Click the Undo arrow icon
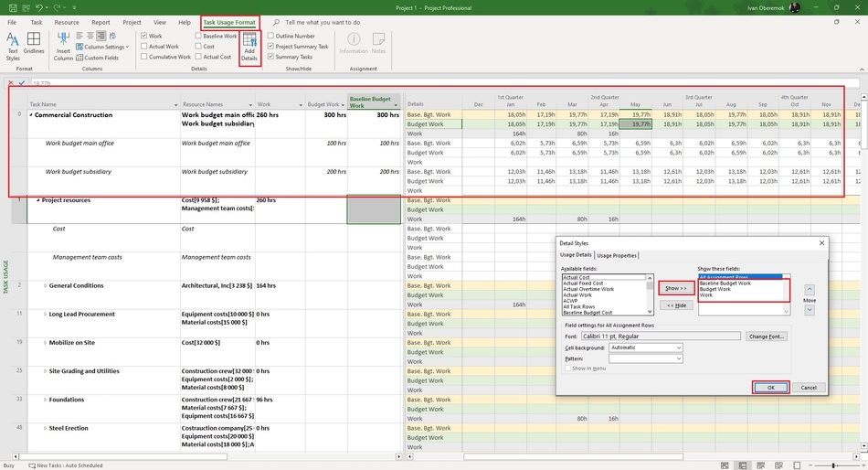The width and height of the screenshot is (868, 470). tap(38, 7)
